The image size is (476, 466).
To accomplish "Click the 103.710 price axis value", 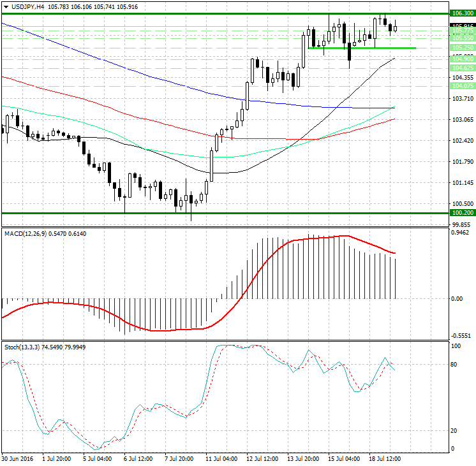I will (461, 99).
